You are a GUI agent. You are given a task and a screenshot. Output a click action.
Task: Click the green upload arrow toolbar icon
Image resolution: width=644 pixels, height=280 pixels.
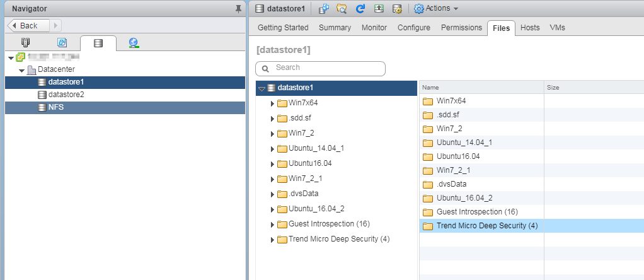pos(379,9)
